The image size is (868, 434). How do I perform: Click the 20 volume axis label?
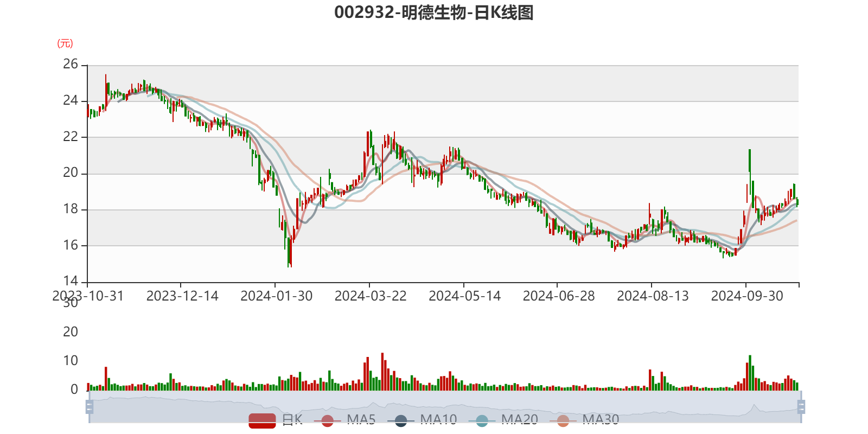71,332
